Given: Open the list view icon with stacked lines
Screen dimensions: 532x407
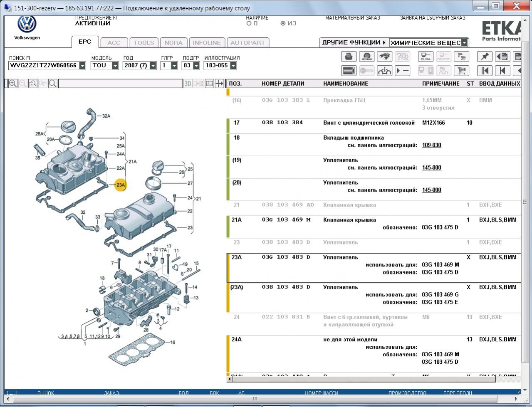Looking at the screenshot, I should click(x=349, y=71).
